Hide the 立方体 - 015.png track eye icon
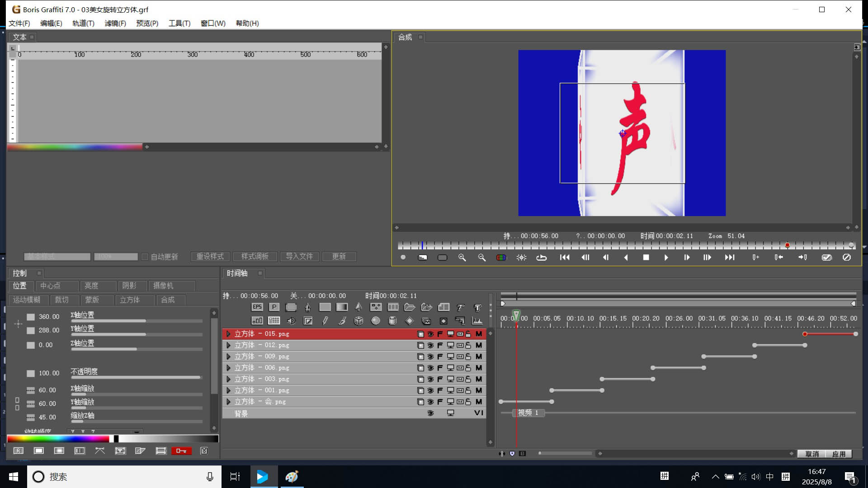Image resolution: width=868 pixels, height=488 pixels. click(x=430, y=334)
